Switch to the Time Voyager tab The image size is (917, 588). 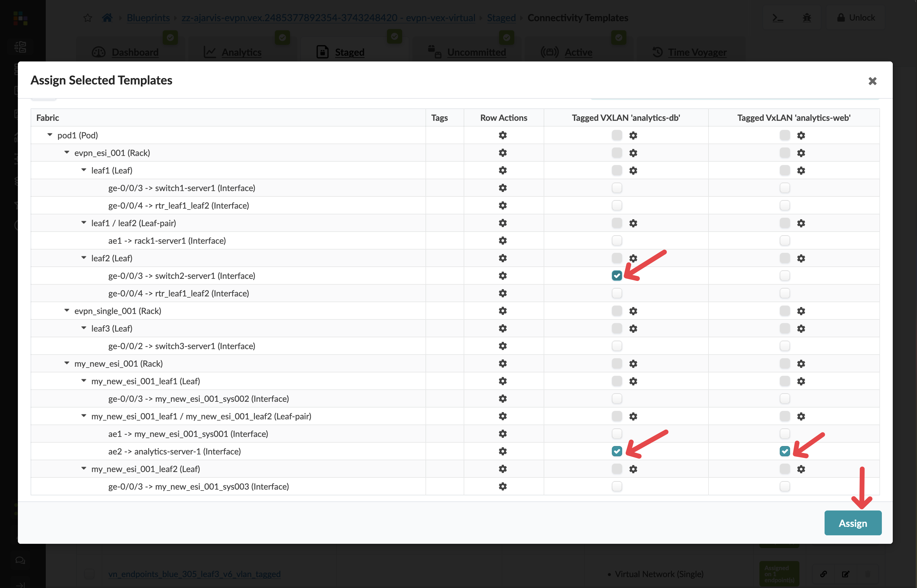tap(697, 52)
